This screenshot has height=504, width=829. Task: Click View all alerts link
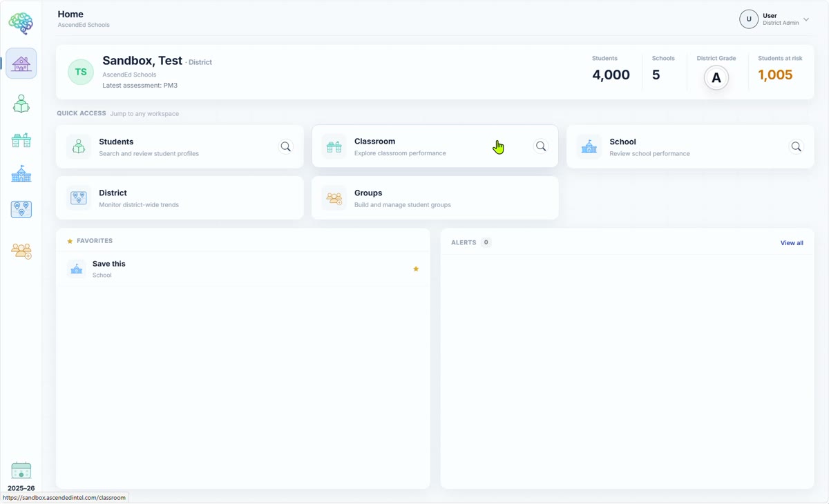[792, 243]
